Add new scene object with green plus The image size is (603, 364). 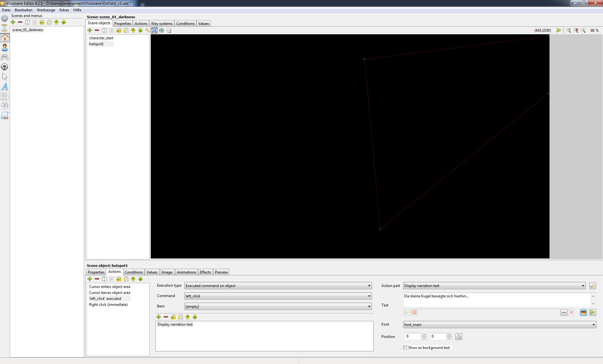coord(90,30)
